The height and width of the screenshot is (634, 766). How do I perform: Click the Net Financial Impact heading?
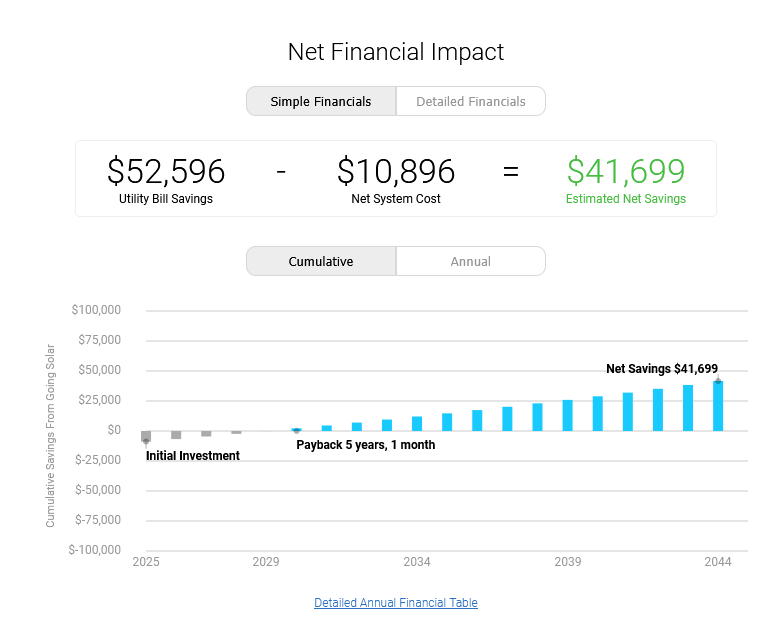(396, 52)
